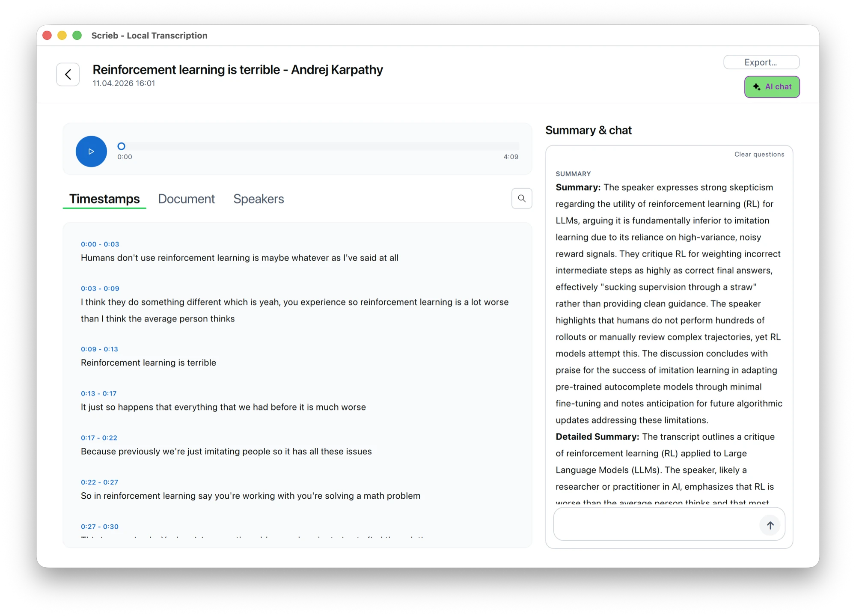Jump to timestamp 0:00 - 0:03
Viewport: 856px width, 616px height.
100,244
